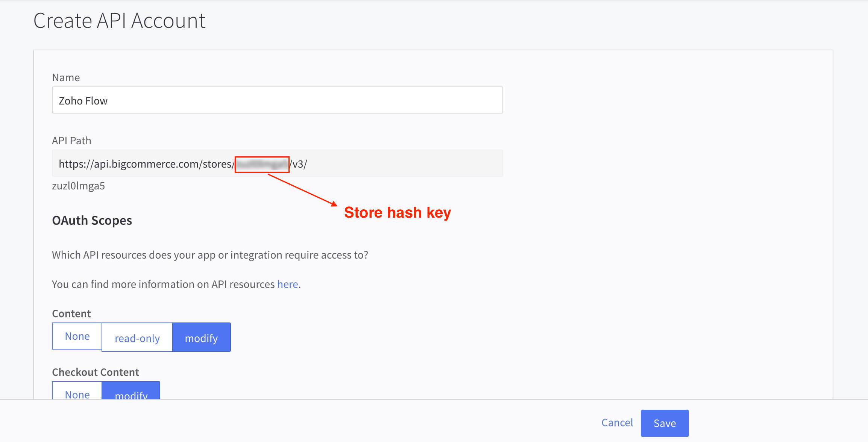The image size is (868, 442).
Task: Click the 'API Path' field label
Action: pyautogui.click(x=71, y=141)
